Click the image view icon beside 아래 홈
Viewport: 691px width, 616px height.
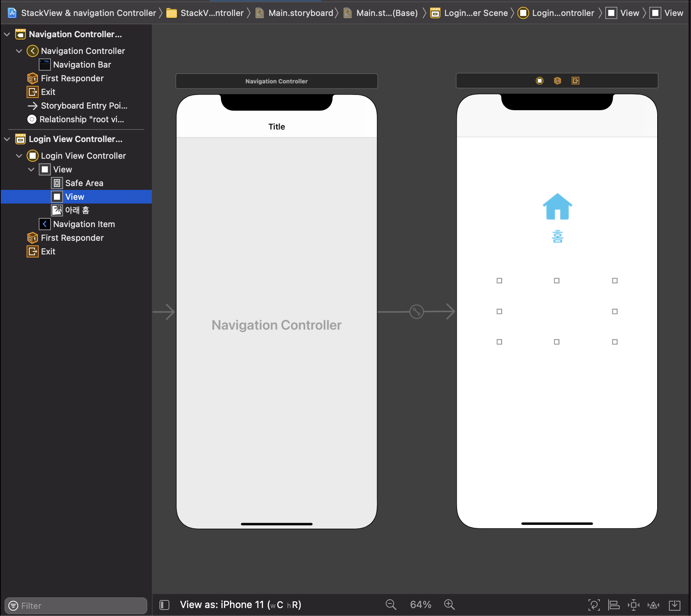(57, 210)
